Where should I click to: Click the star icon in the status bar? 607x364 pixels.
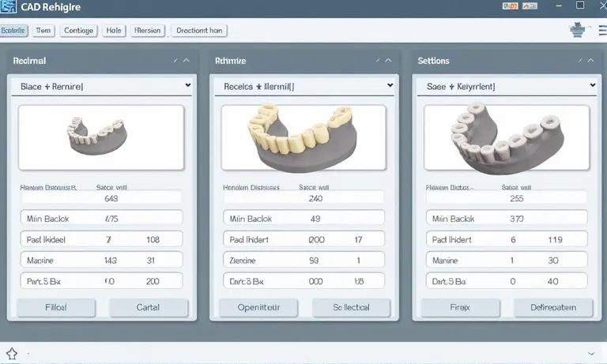12,354
